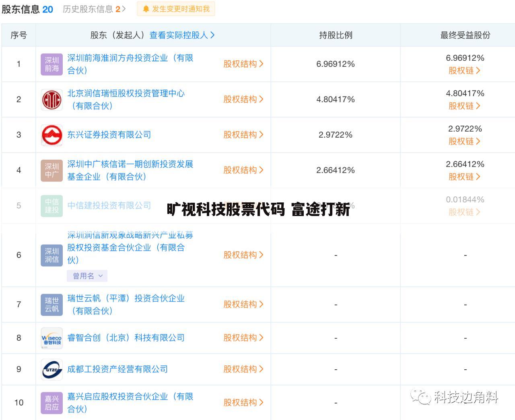Image resolution: width=515 pixels, height=420 pixels.
Task: Open 查看实际控股人 link in header
Action: [x=182, y=35]
